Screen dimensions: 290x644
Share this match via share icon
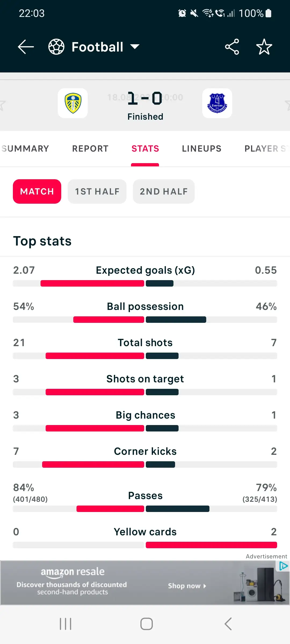click(232, 47)
